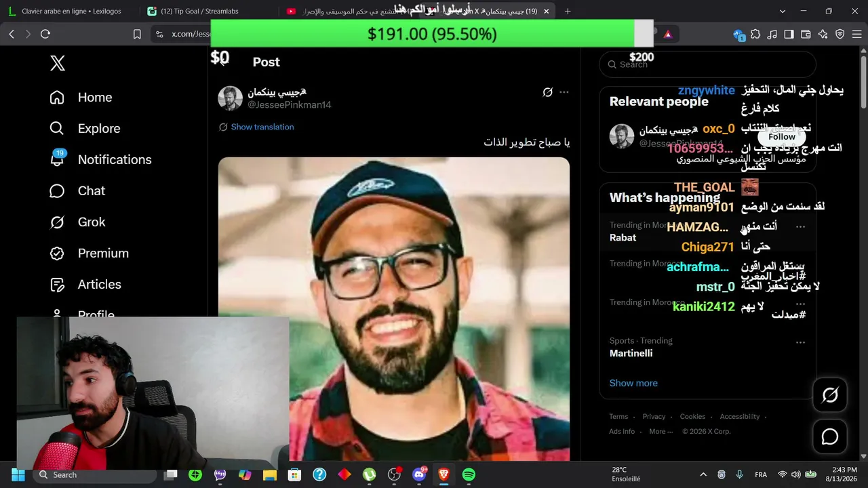The image size is (868, 488).
Task: Open the Brave VPN toolbar icon
Action: click(840, 34)
